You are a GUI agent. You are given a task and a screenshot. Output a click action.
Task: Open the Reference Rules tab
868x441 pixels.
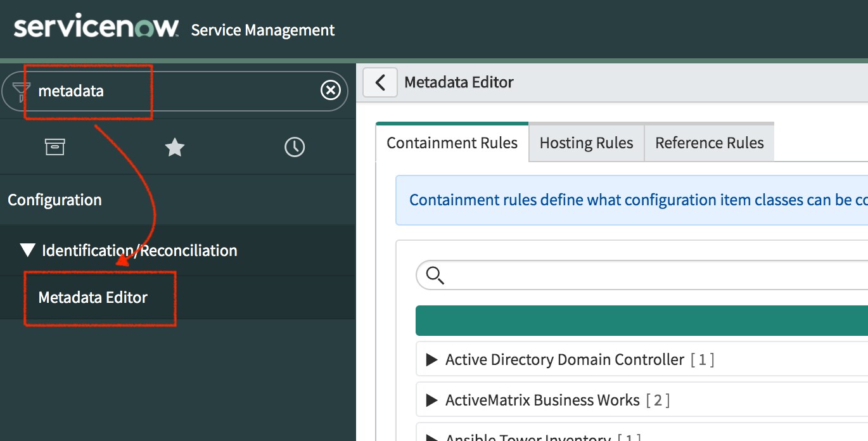pos(709,143)
